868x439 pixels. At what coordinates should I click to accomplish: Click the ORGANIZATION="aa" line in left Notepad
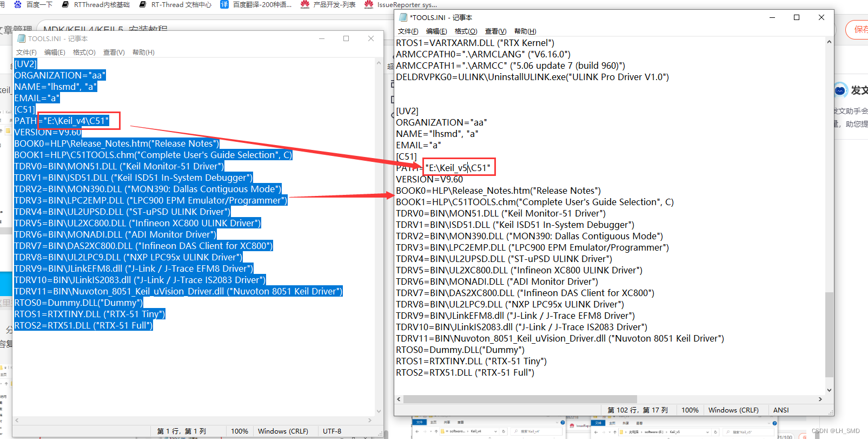pyautogui.click(x=59, y=75)
